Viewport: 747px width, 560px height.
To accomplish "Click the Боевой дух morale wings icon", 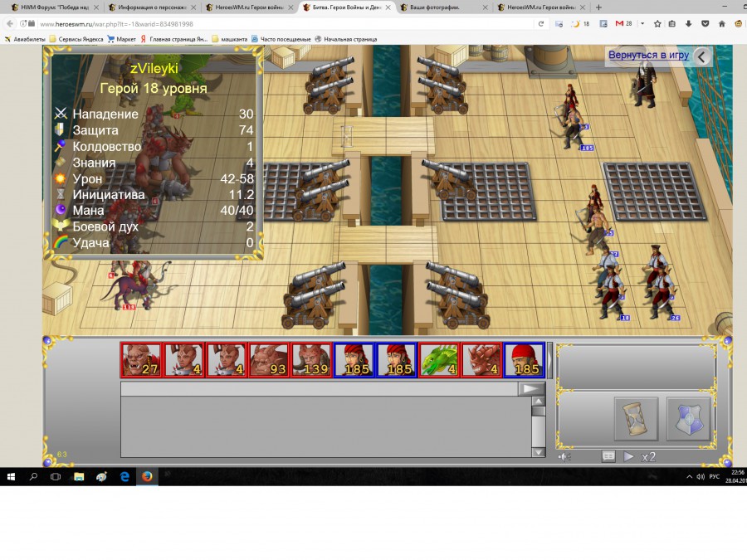I will point(60,226).
